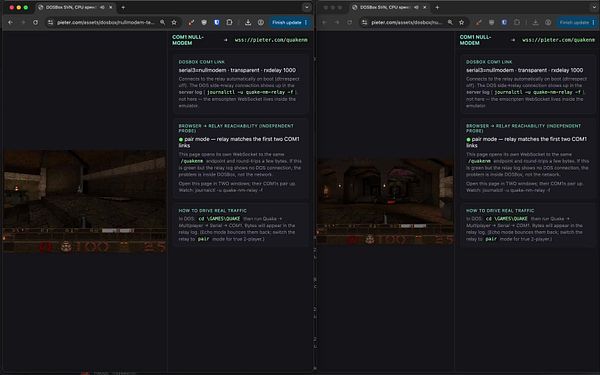This screenshot has width=600, height=375.
Task: Click COM1 NULL-MODEM heading in right window
Action: pyautogui.click(x=475, y=40)
